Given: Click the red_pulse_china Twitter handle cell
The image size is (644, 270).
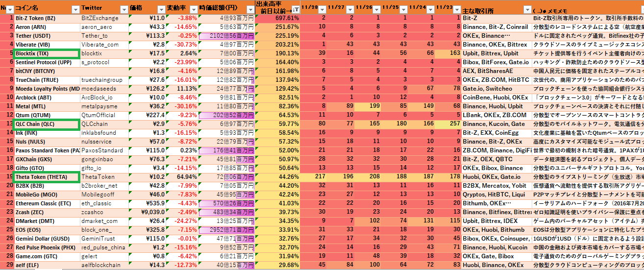Looking at the screenshot, I should (x=104, y=247).
